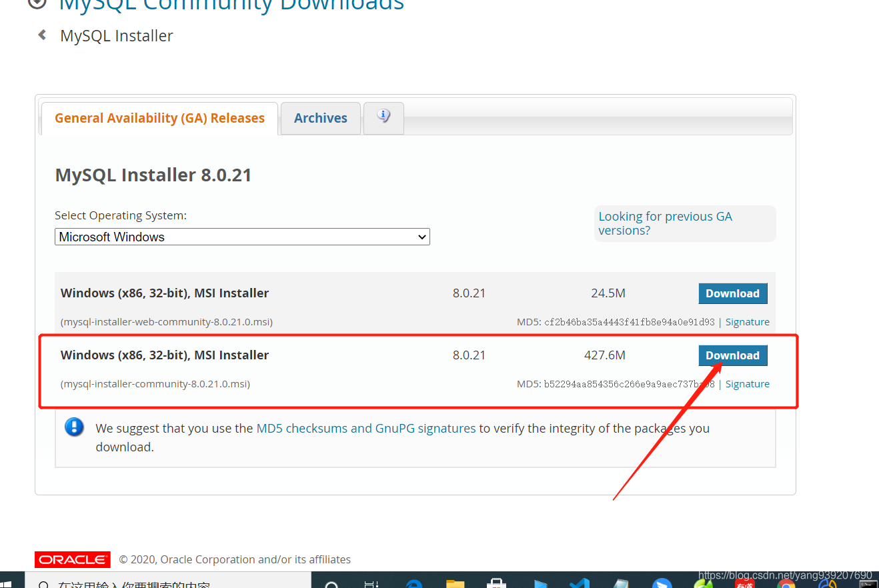Download the 24.5M web community installer
Image resolution: width=879 pixels, height=588 pixels.
click(733, 293)
